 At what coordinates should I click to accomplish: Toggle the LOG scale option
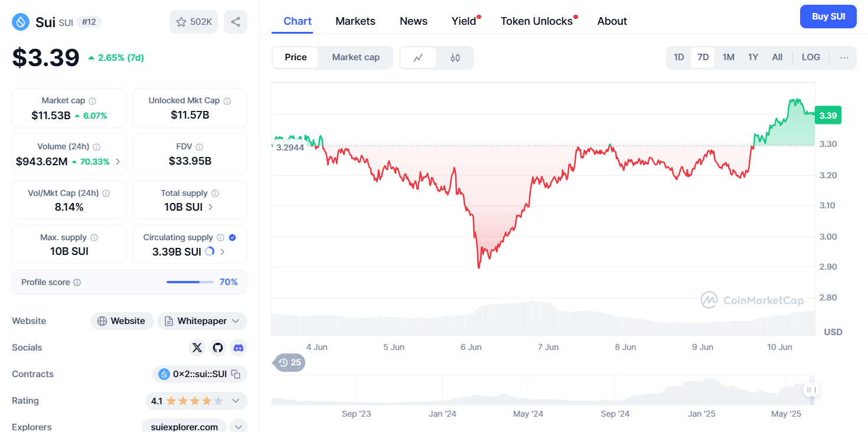(811, 57)
